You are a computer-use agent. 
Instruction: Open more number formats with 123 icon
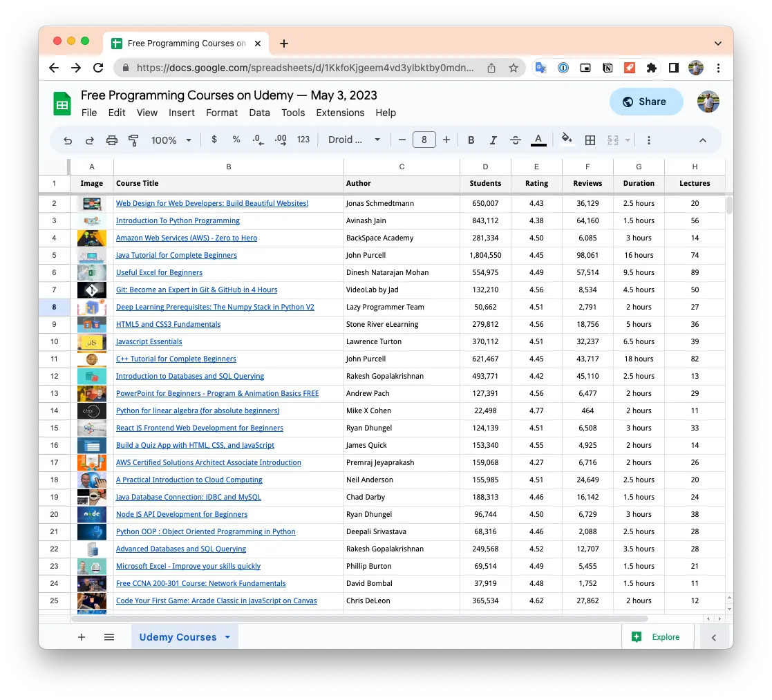pyautogui.click(x=303, y=139)
